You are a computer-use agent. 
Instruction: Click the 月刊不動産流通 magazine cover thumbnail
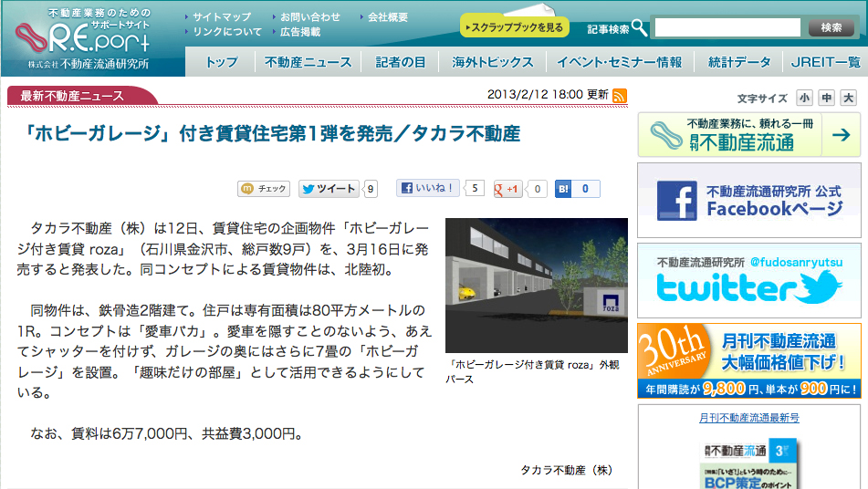coord(750,463)
